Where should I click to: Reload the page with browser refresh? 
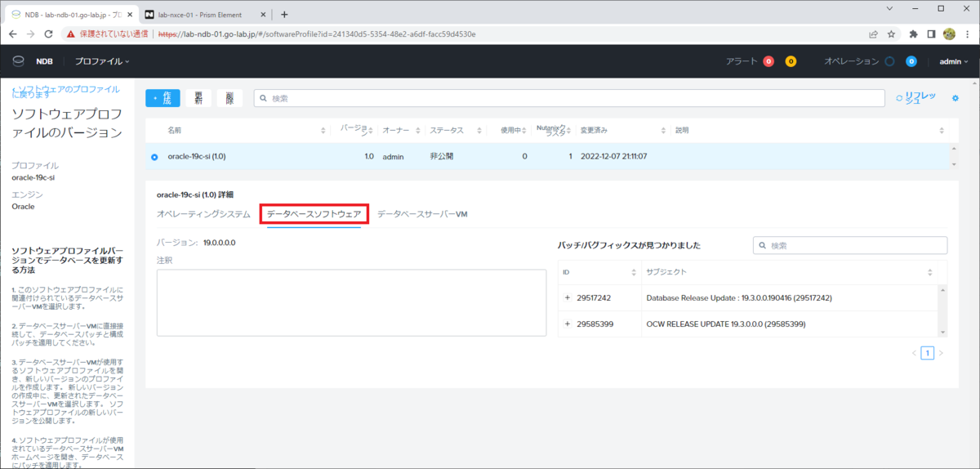pos(49,34)
